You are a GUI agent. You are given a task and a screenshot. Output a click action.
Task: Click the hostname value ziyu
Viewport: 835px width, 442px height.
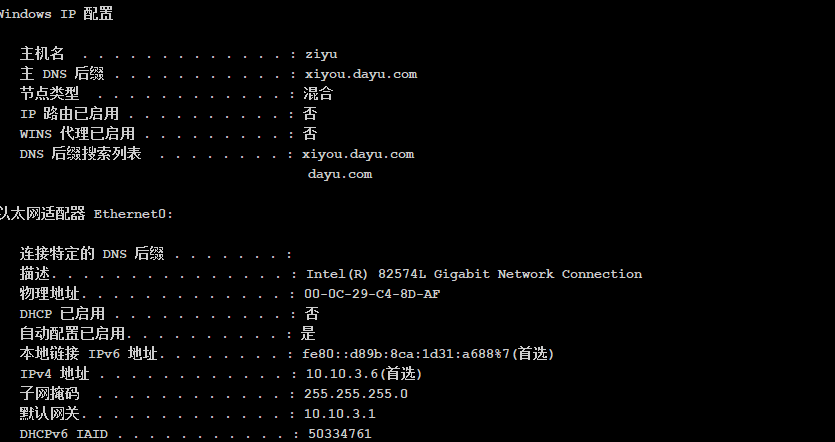[321, 54]
